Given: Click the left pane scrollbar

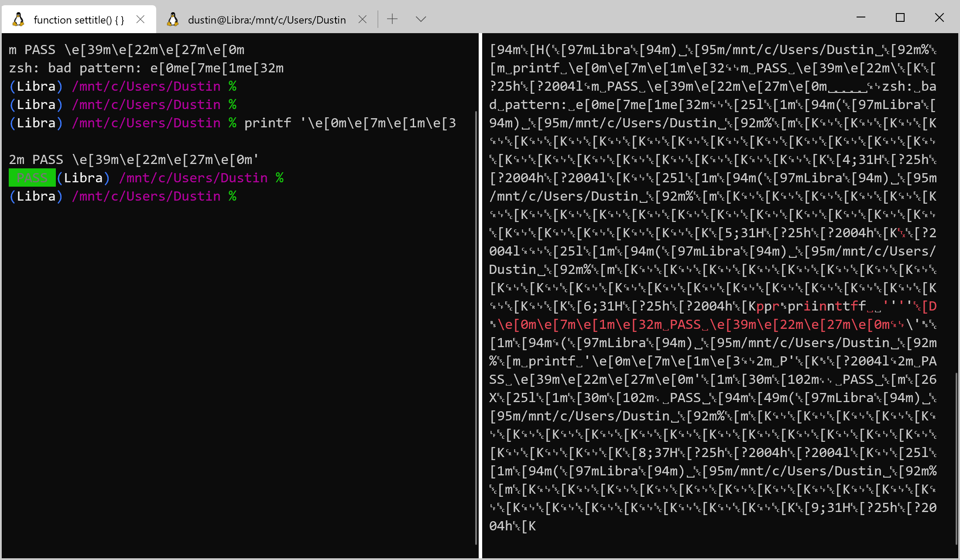Looking at the screenshot, I should pyautogui.click(x=476, y=327).
